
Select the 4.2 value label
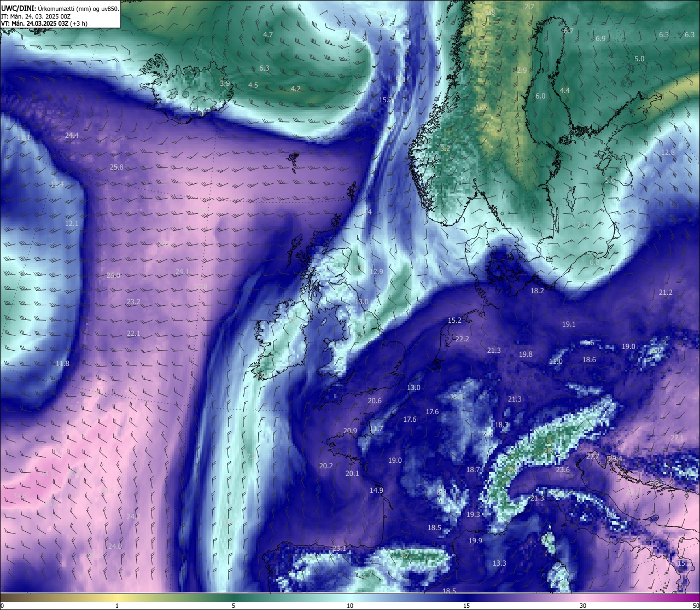click(x=296, y=89)
